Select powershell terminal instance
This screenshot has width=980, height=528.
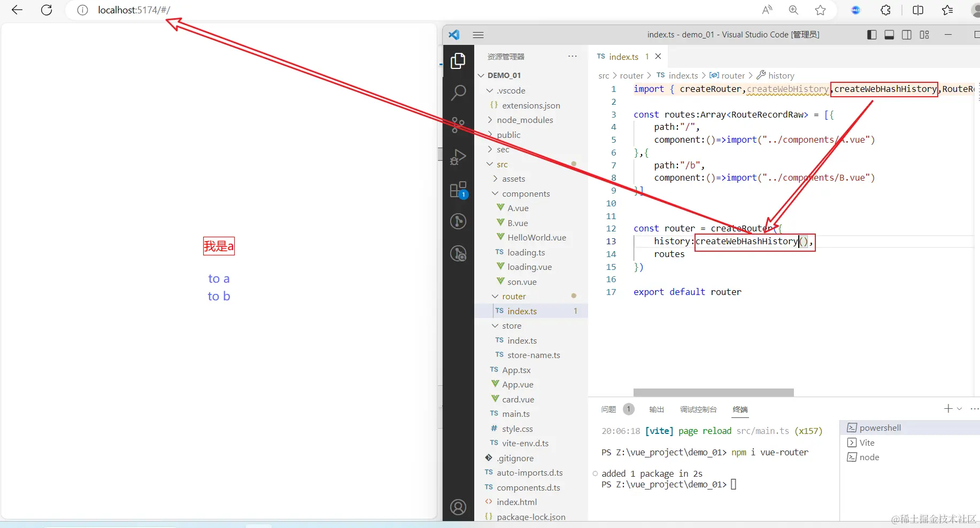(910, 428)
